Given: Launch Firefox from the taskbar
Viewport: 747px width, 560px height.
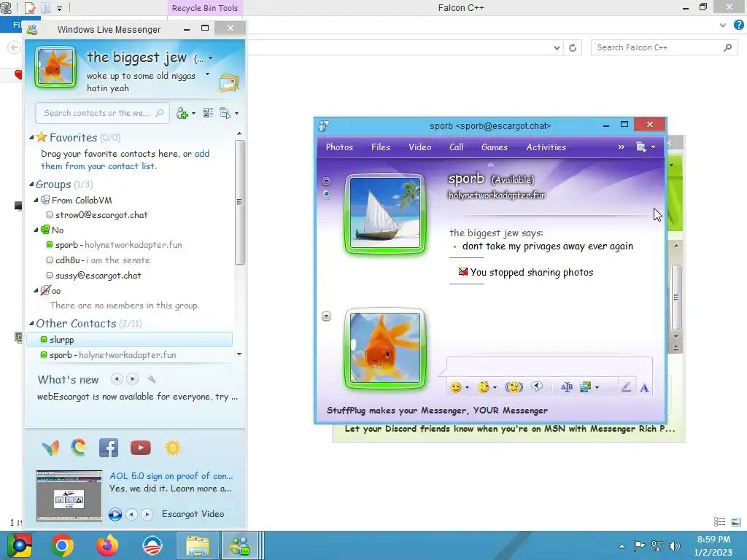Looking at the screenshot, I should click(107, 545).
